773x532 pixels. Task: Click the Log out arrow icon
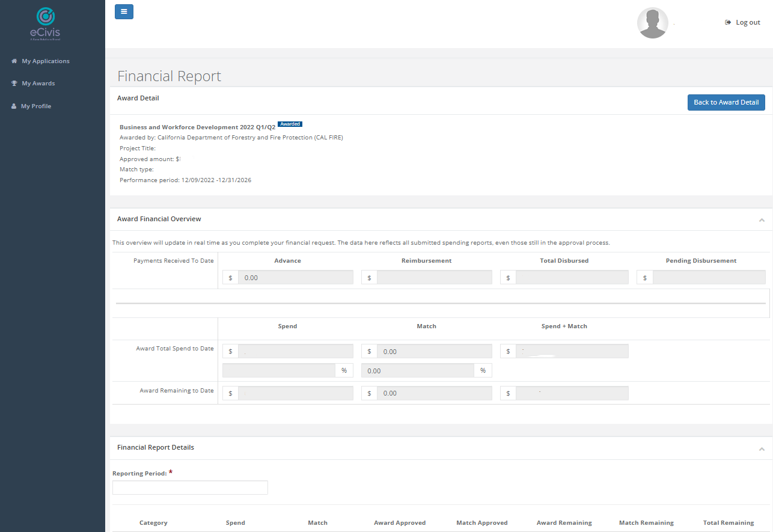click(728, 23)
